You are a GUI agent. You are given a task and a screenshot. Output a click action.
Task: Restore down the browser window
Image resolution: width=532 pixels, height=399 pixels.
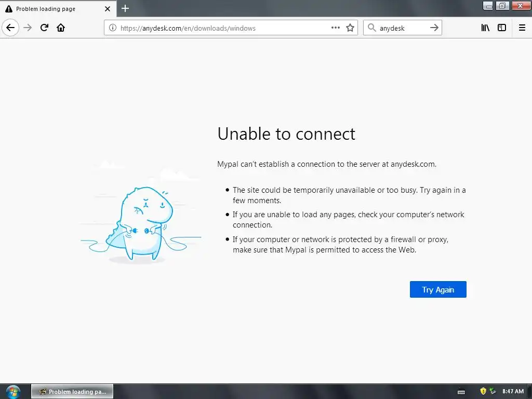[502, 5]
